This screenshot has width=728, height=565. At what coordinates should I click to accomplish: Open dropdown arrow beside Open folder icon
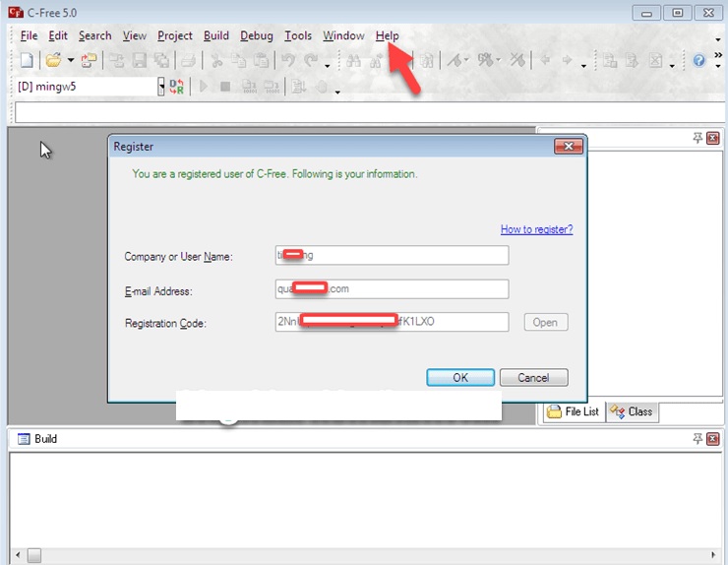coord(71,61)
